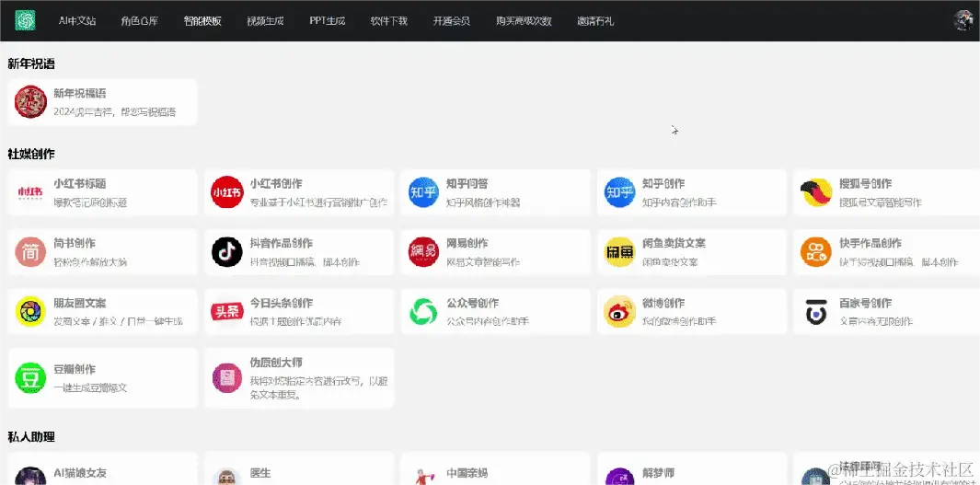Image resolution: width=980 pixels, height=485 pixels.
Task: Click the 朋友圈文案 camera lens icon
Action: 30,311
